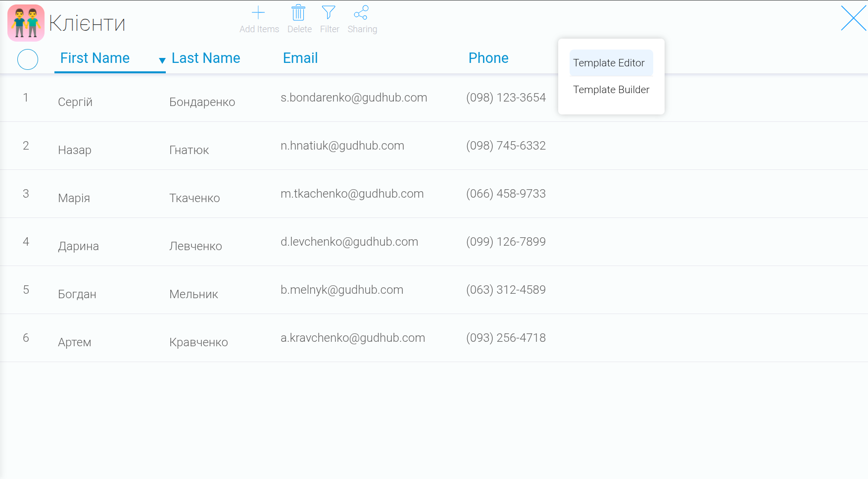Click first name Назар
Screen dimensions: 868x479
[75, 150]
